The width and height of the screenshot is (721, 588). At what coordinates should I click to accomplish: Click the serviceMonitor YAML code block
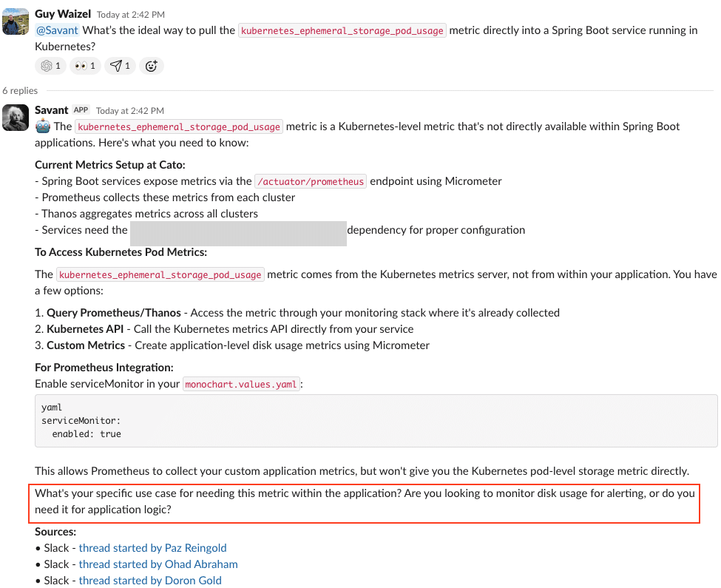[x=376, y=421]
